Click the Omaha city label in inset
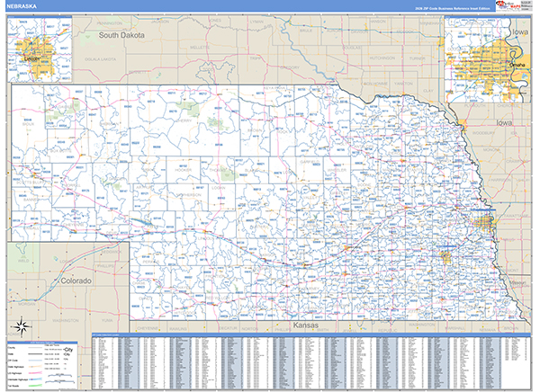Screen dimensions: 540x392 517,65
